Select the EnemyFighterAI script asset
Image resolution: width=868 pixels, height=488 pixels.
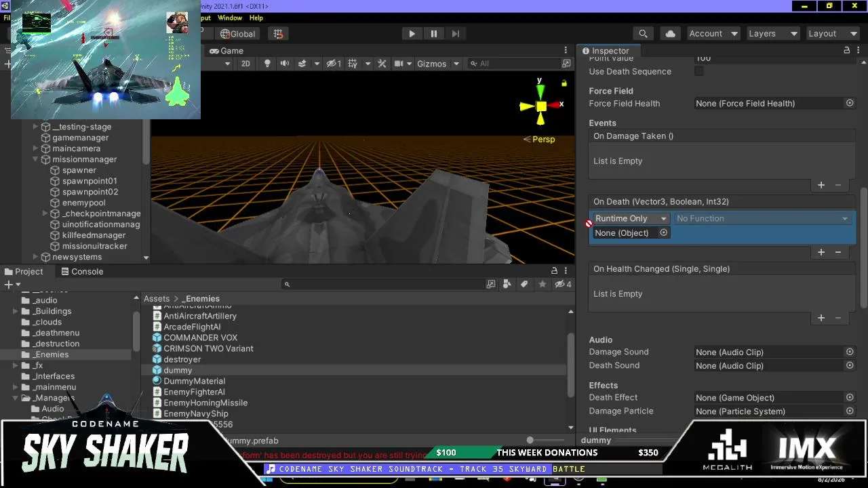pyautogui.click(x=194, y=392)
